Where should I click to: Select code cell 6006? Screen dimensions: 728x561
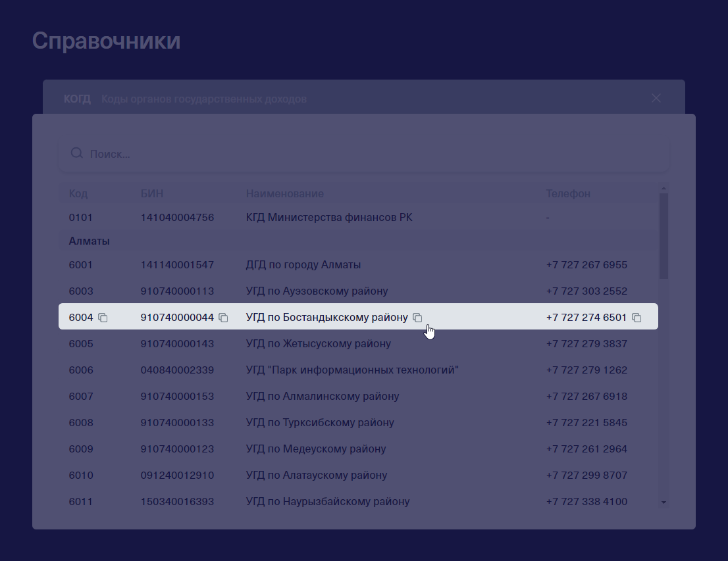pos(81,370)
